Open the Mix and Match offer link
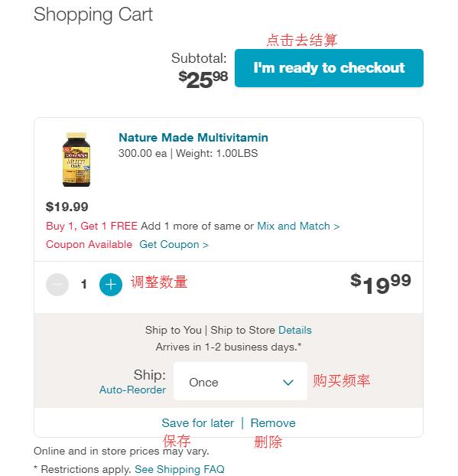The height and width of the screenshot is (476, 458). (x=298, y=227)
